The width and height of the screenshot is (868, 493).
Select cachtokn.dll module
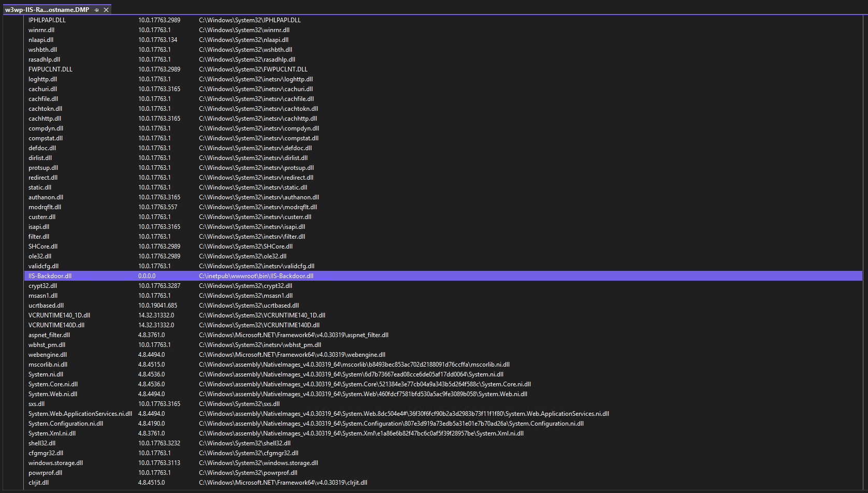pos(45,109)
